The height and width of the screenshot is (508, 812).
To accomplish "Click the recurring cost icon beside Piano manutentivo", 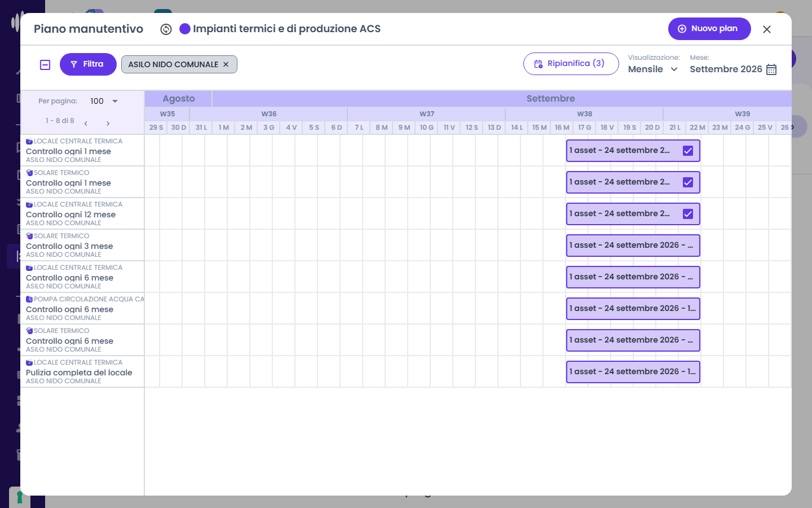I will point(166,29).
